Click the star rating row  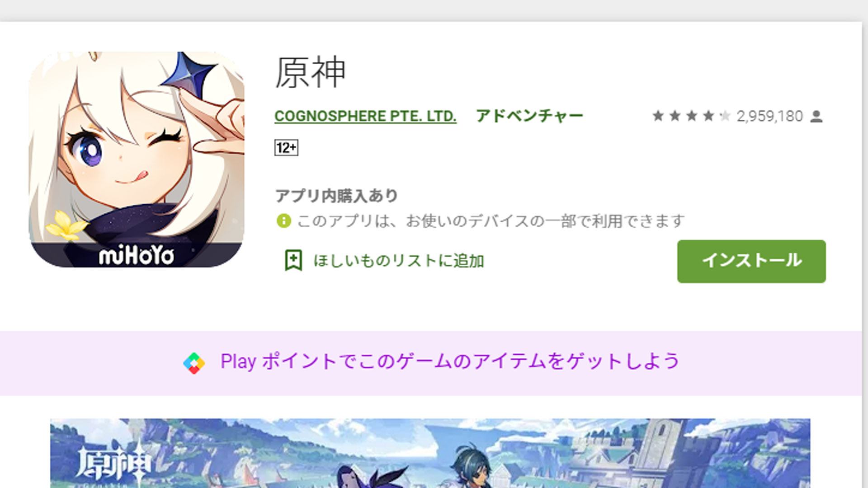tap(691, 116)
